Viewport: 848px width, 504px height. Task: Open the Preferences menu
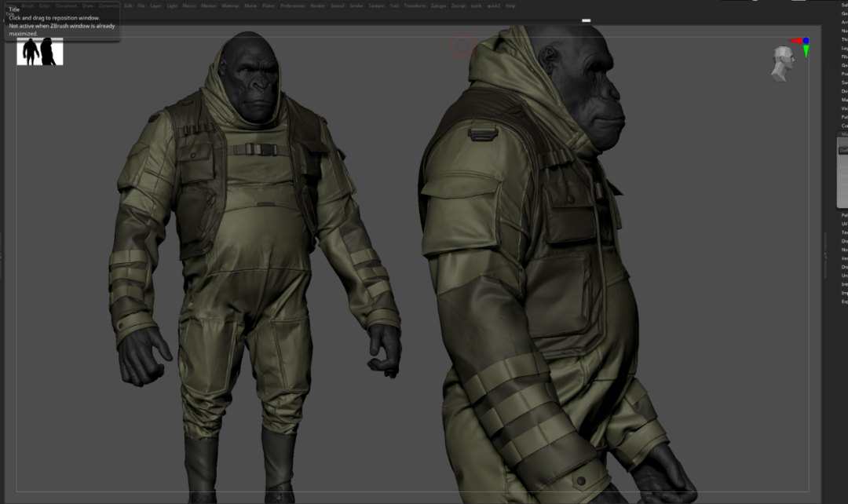click(x=293, y=6)
